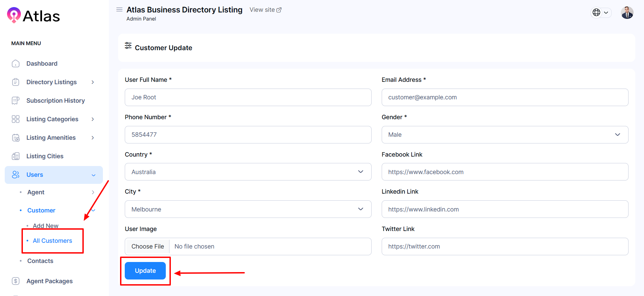The height and width of the screenshot is (296, 644).
Task: Open All Customers in the sidebar
Action: (x=52, y=241)
